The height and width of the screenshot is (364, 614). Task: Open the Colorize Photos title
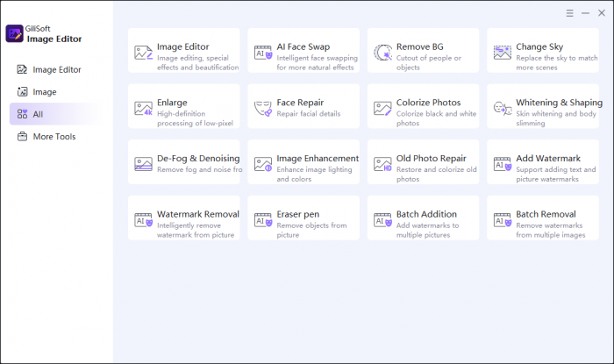coord(428,103)
